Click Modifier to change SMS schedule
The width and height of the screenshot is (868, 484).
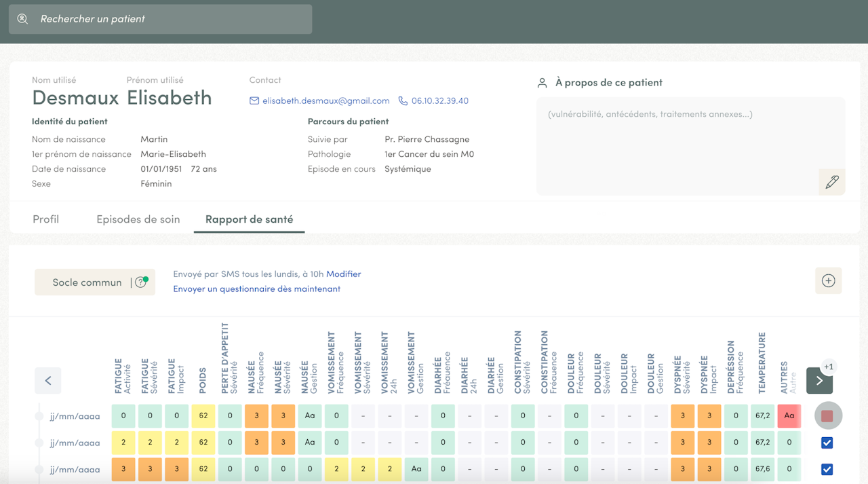(344, 274)
